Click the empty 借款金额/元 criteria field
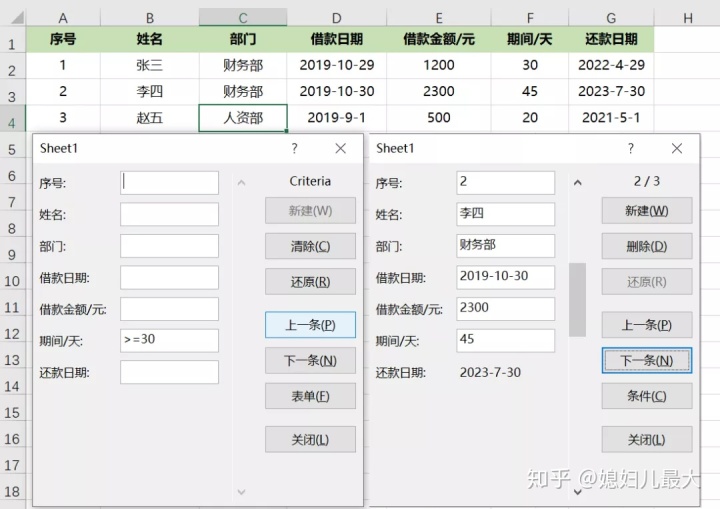The image size is (720, 509). [x=169, y=309]
